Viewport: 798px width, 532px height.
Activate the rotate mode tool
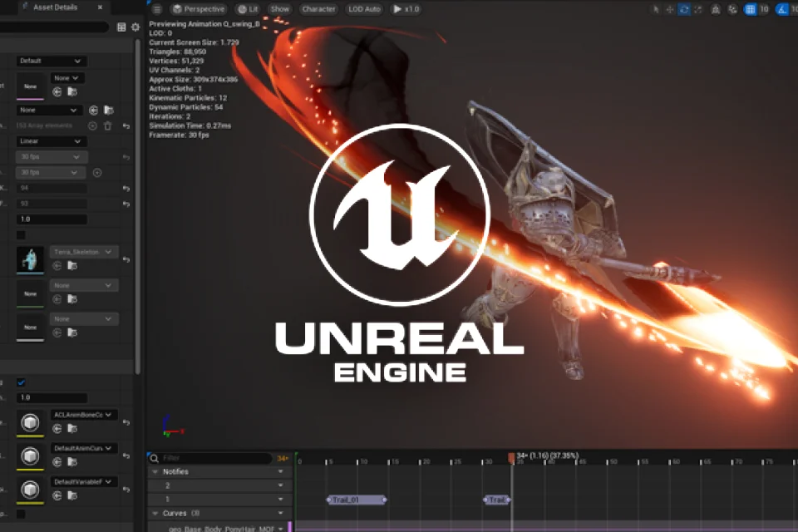[x=684, y=9]
